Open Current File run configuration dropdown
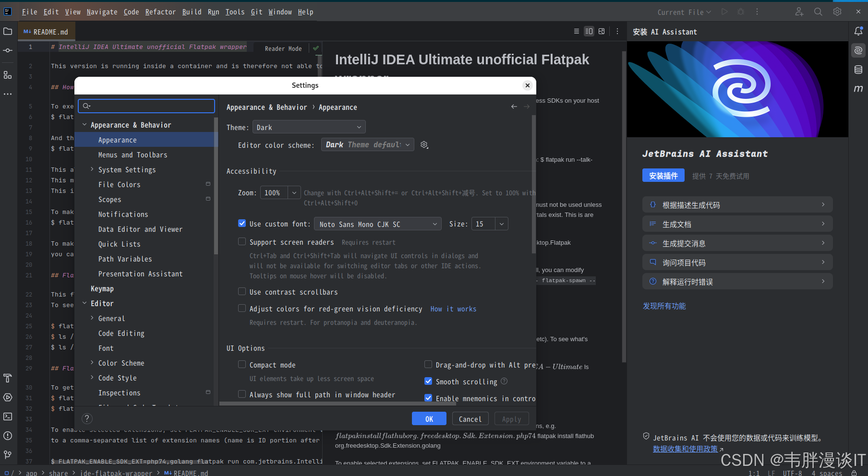Screen dimensions: 868x476 (x=684, y=12)
